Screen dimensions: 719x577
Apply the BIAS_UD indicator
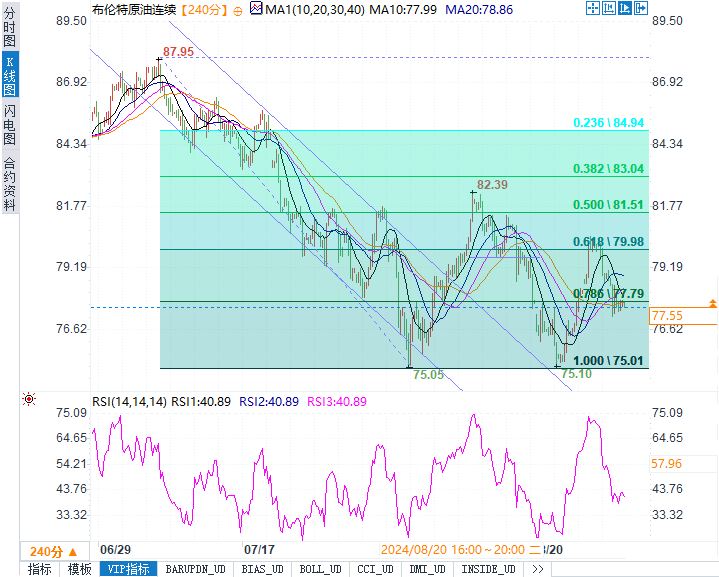pyautogui.click(x=262, y=569)
